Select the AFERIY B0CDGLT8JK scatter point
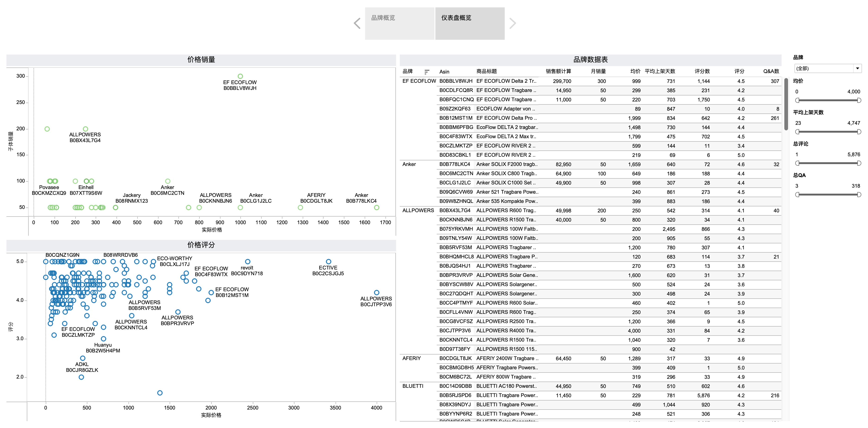Viewport: 868px width, 428px height. coord(301,208)
